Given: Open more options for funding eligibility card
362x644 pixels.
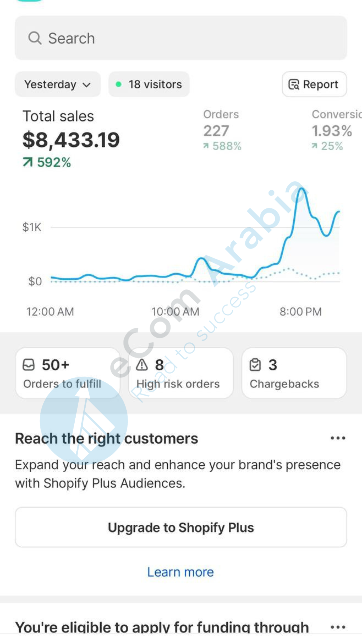Looking at the screenshot, I should 338,627.
